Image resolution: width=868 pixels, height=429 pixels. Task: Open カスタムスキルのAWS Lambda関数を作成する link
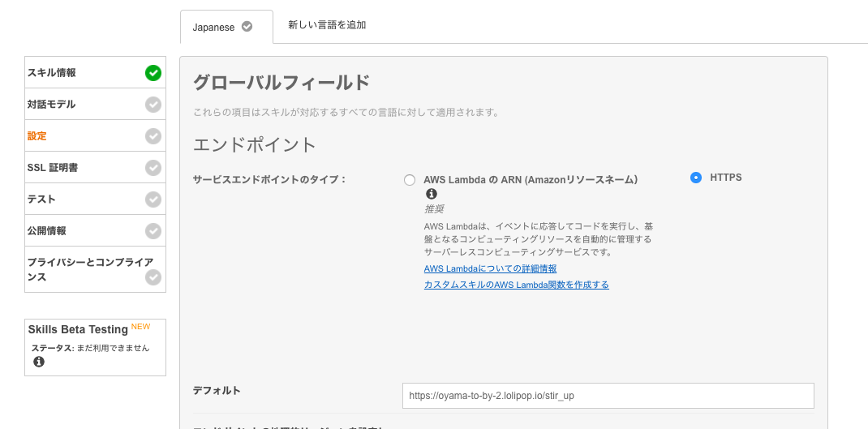point(517,285)
